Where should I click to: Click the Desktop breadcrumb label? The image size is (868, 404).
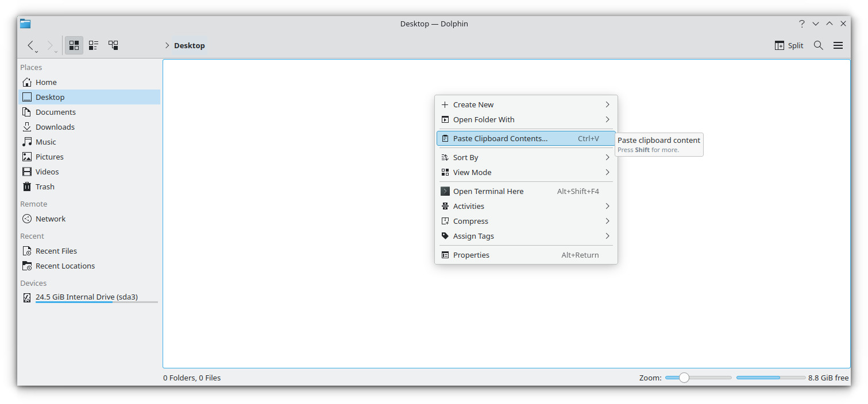click(x=190, y=45)
